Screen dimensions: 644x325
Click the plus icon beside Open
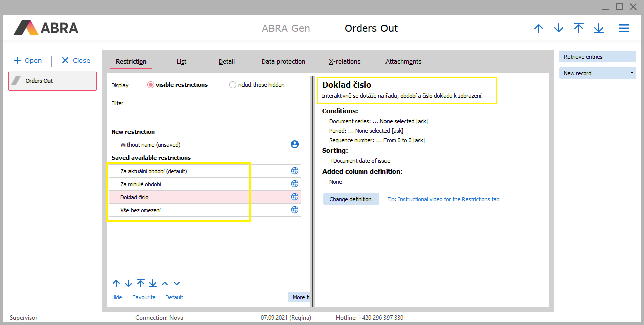[x=17, y=60]
